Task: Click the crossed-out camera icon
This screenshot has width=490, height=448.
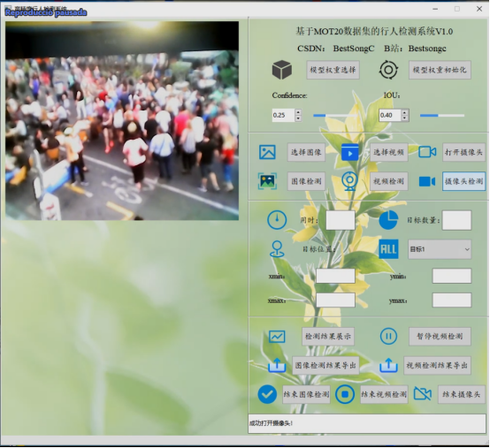Action: pos(423,394)
